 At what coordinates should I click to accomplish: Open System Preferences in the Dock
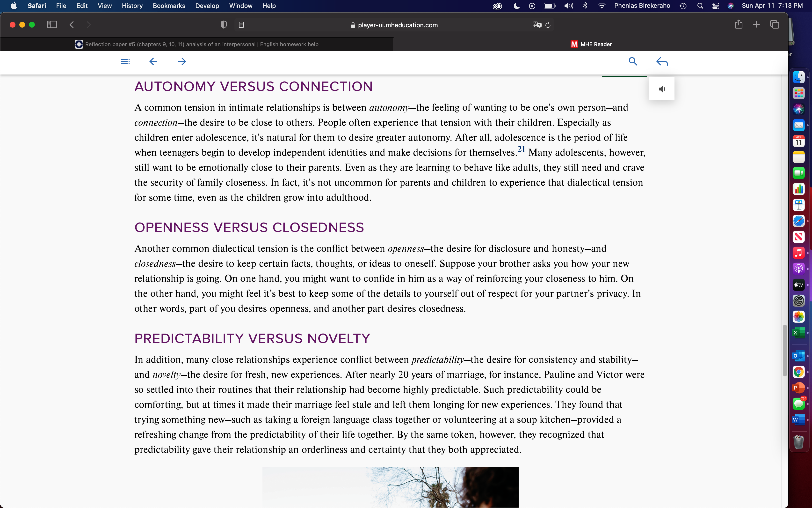click(798, 301)
